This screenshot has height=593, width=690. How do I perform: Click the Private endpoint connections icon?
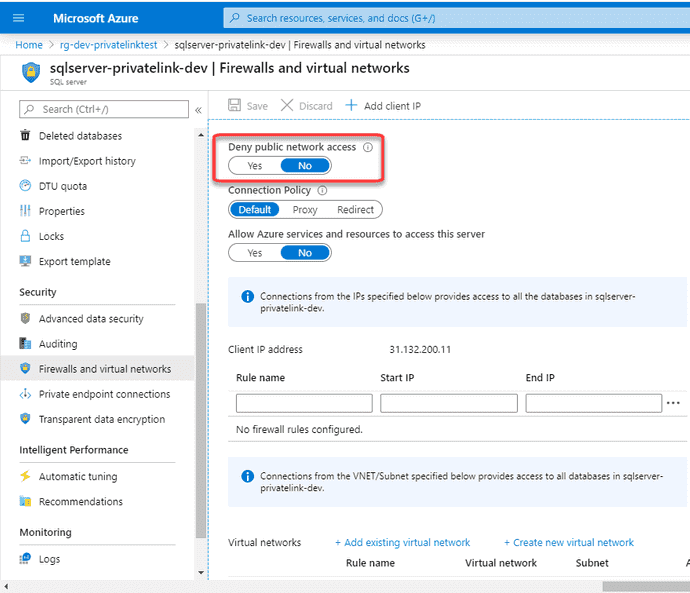pos(26,394)
